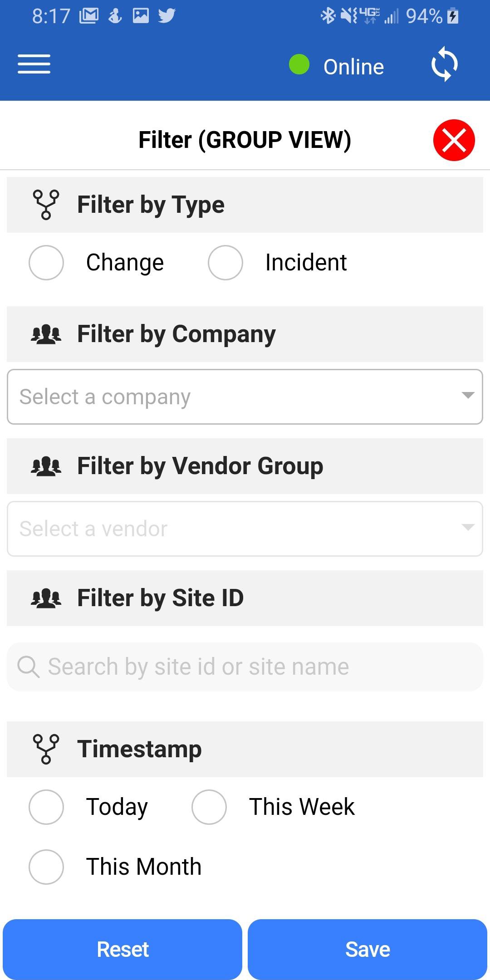Viewport: 490px width, 980px height.
Task: Focus the site ID search field
Action: coord(254,667)
